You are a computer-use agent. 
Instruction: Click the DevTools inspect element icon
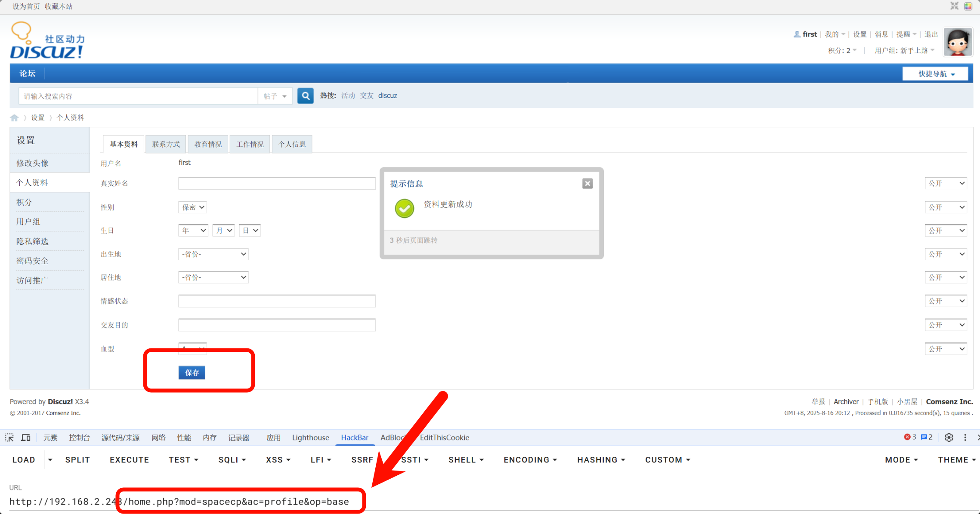pos(9,437)
